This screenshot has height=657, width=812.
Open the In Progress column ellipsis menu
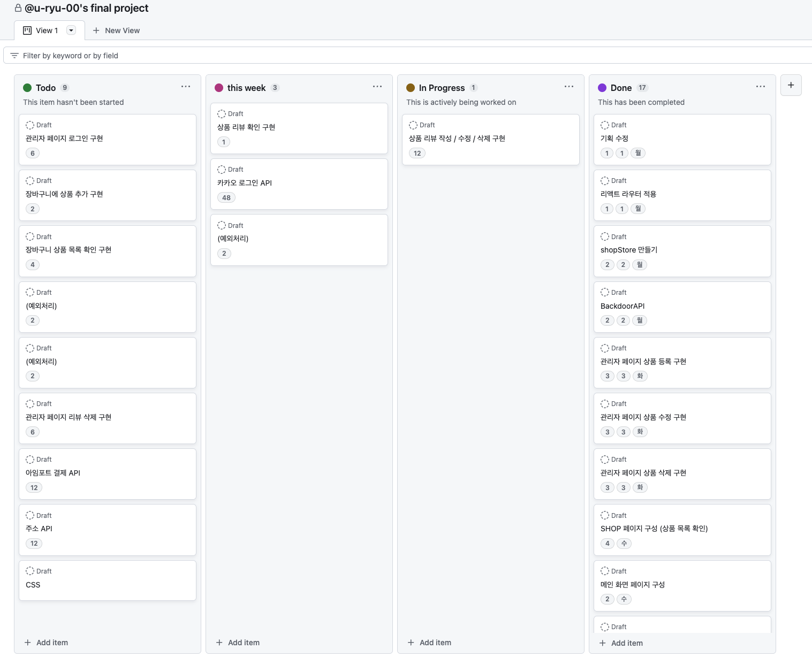(569, 87)
